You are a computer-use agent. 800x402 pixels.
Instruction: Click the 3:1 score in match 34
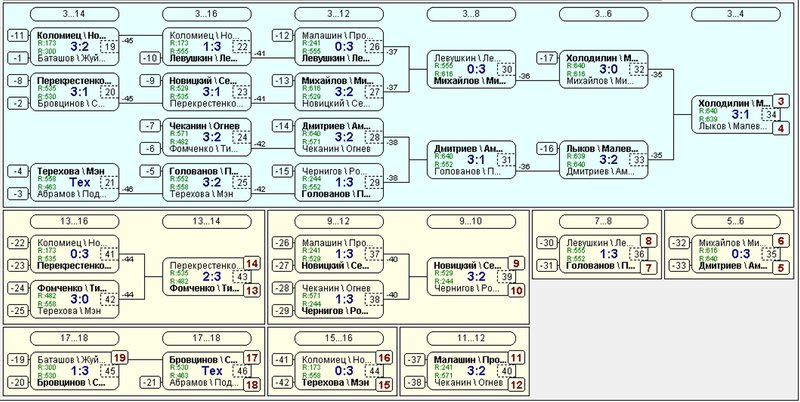pos(741,115)
